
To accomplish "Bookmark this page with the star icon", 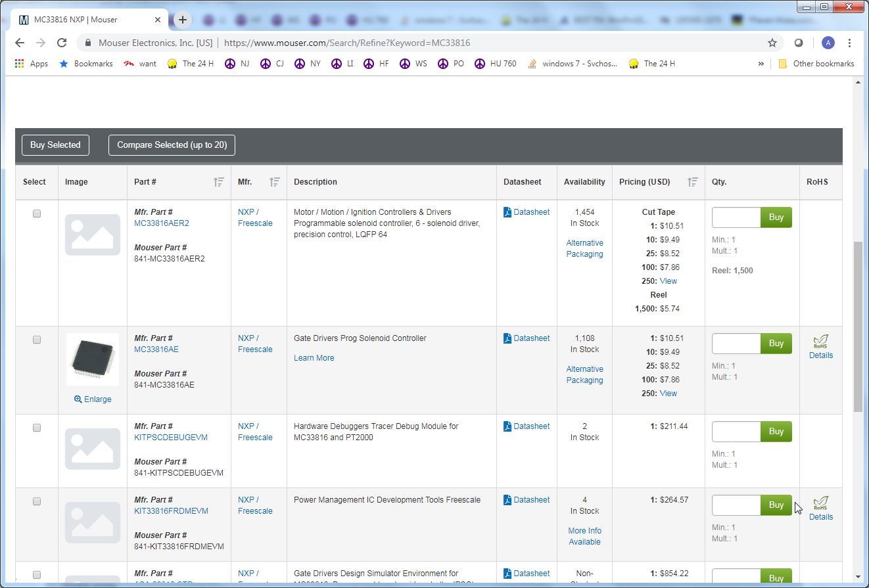I will coord(772,43).
